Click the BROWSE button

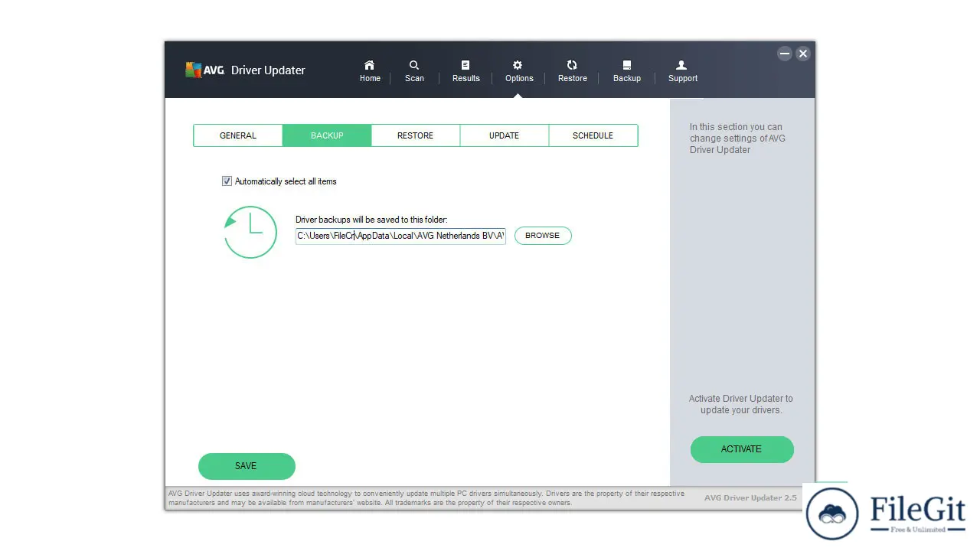tap(543, 236)
